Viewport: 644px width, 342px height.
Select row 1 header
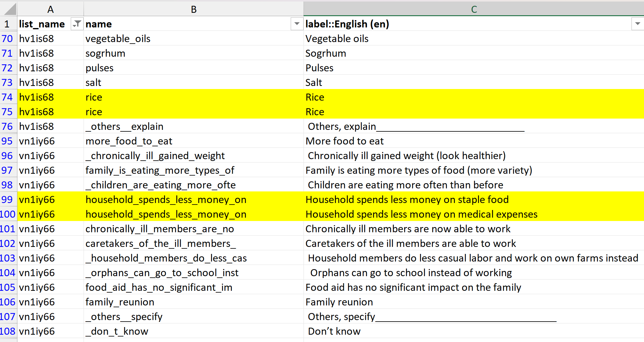point(7,24)
